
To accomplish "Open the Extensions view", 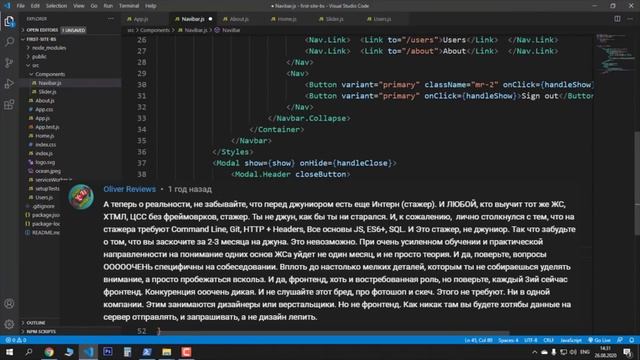I will point(9,104).
